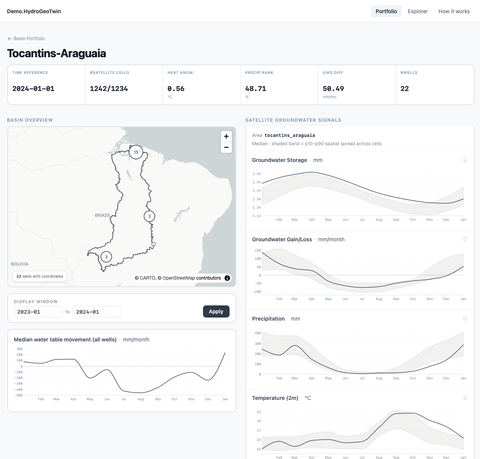Image resolution: width=480 pixels, height=459 pixels.
Task: Click the small icon beside Groundwater Storage title
Action: (x=465, y=160)
